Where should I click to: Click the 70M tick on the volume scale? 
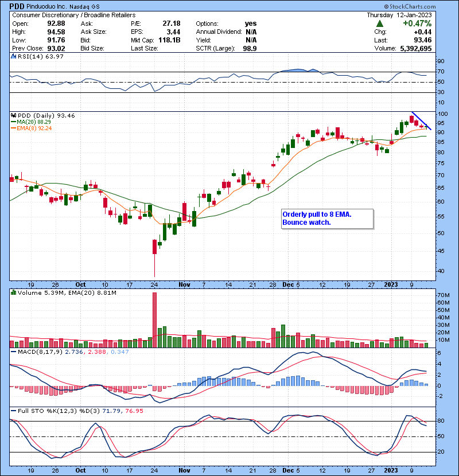[443, 295]
